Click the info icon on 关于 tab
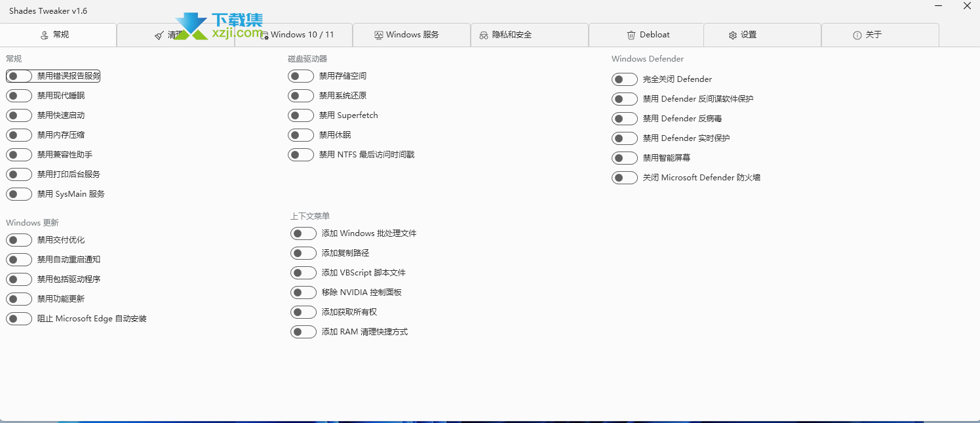 click(857, 35)
